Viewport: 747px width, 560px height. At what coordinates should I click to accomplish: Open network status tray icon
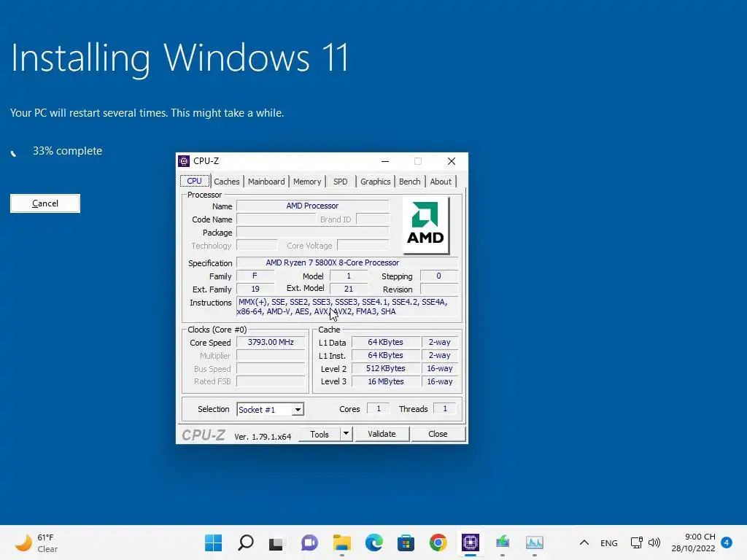click(x=636, y=542)
